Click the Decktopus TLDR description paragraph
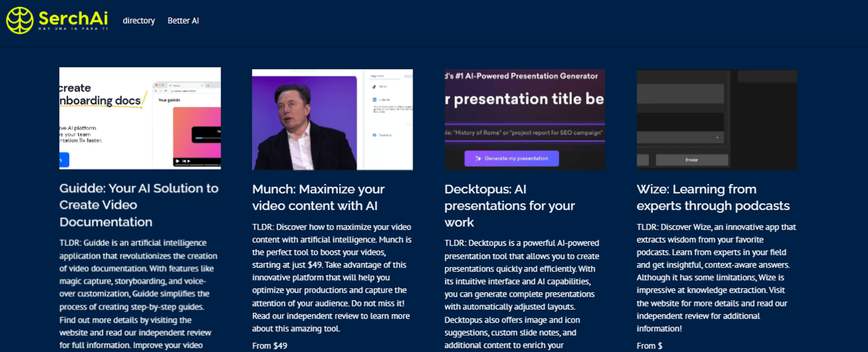Viewport: 868px width, 352px height. tap(522, 294)
